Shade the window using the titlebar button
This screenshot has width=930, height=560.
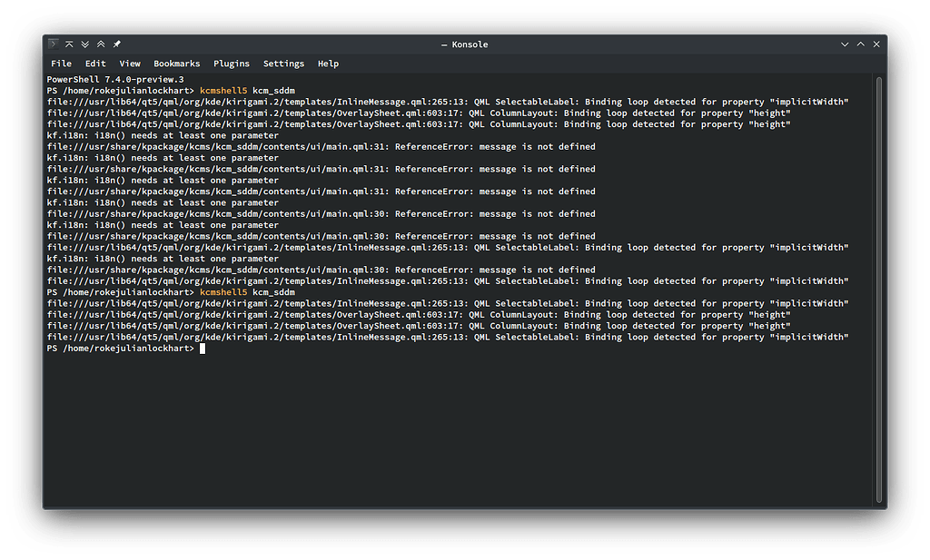pos(70,44)
